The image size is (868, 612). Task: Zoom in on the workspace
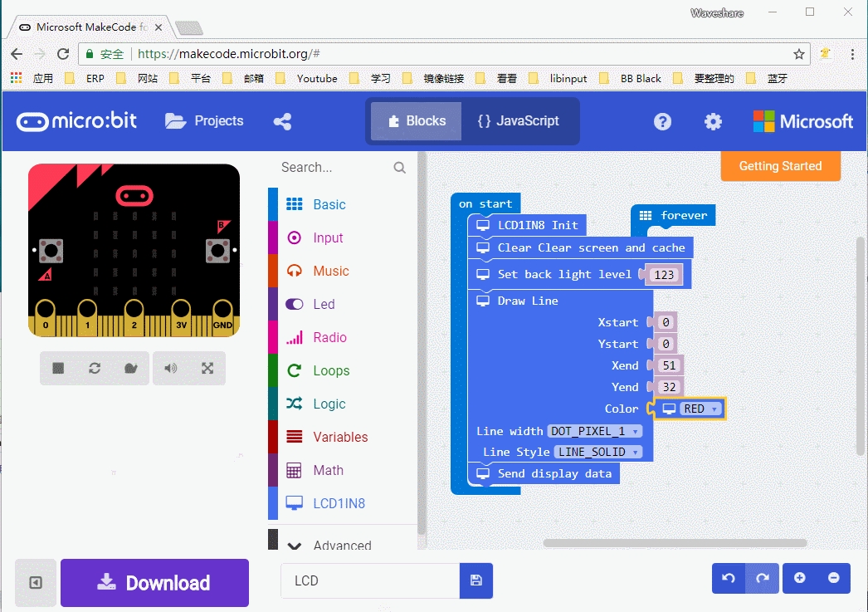pos(800,578)
